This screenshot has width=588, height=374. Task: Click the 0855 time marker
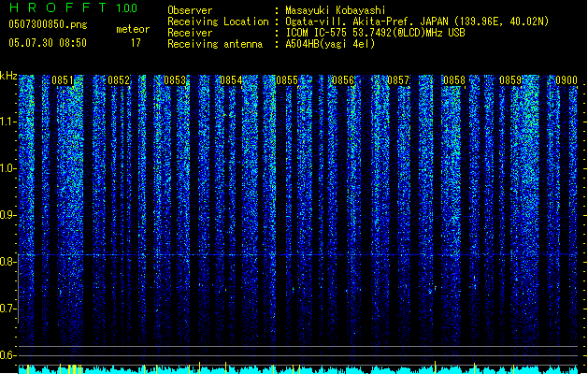click(x=287, y=80)
